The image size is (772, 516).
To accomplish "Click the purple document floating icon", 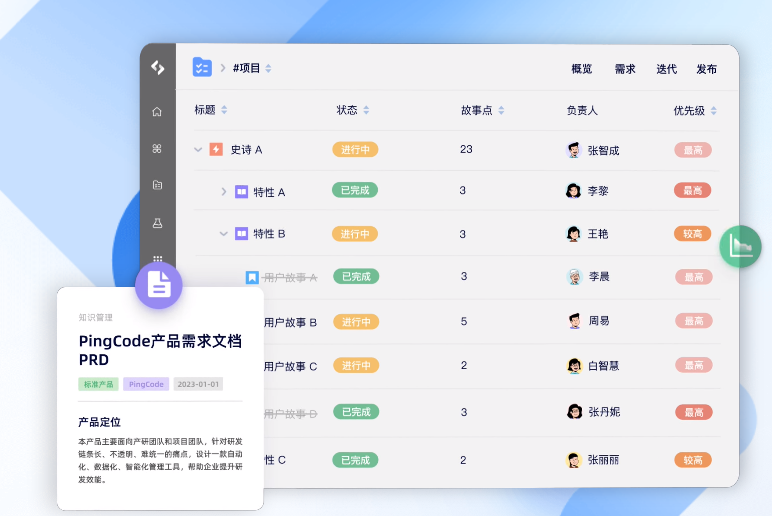I will point(159,285).
